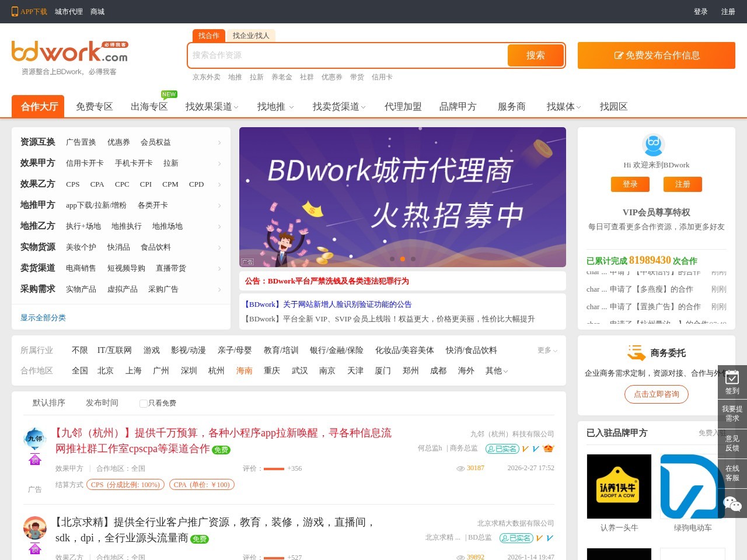The width and height of the screenshot is (747, 560).
Task: Click the 九邻 company avatar
Action: tap(35, 439)
